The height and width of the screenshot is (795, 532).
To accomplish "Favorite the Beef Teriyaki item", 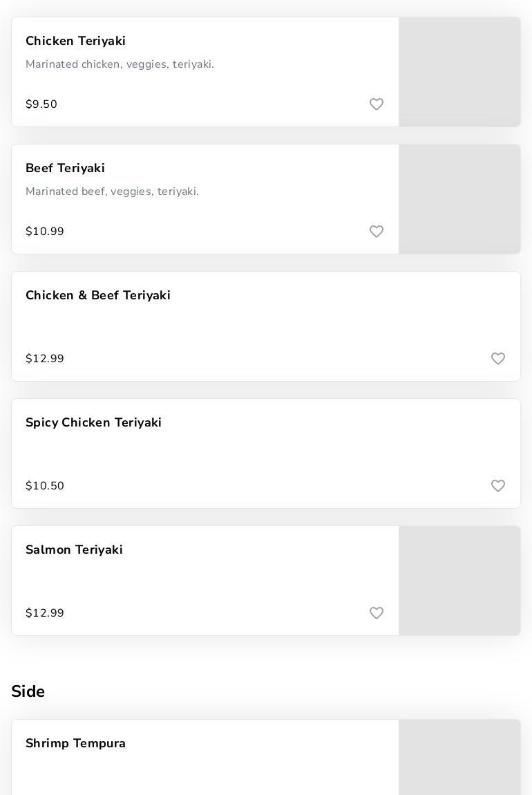I will pos(377,232).
